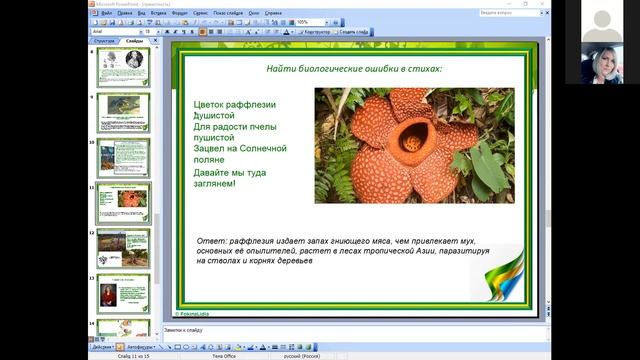Click the Text Box tool in drawing toolbar
The image size is (640, 360).
[194, 347]
